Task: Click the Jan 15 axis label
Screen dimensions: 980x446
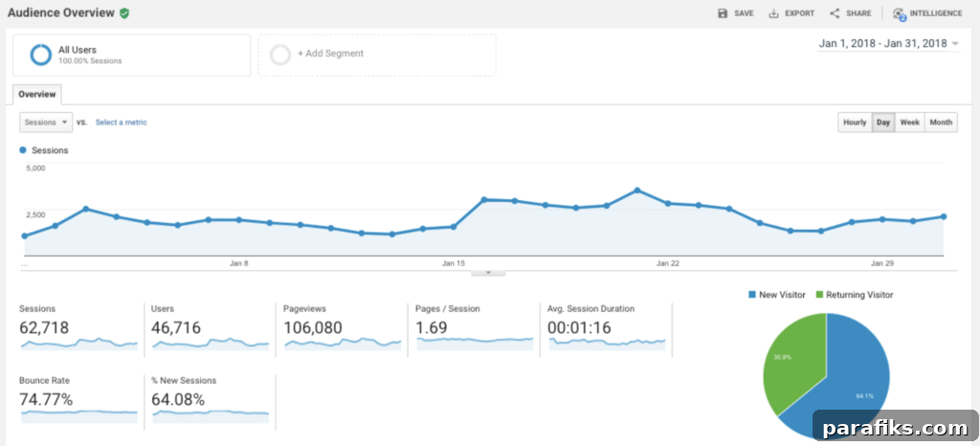Action: pos(453,263)
